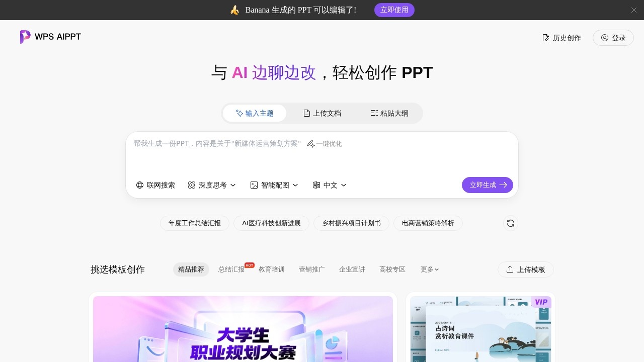Select the 输入主题 tab

[x=255, y=113]
